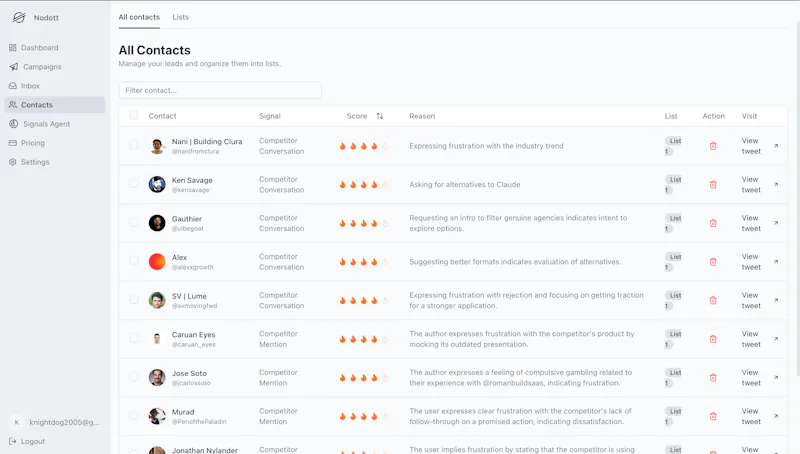Viewport: 800px width, 454px height.
Task: Click Nani's profile avatar
Action: click(157, 146)
